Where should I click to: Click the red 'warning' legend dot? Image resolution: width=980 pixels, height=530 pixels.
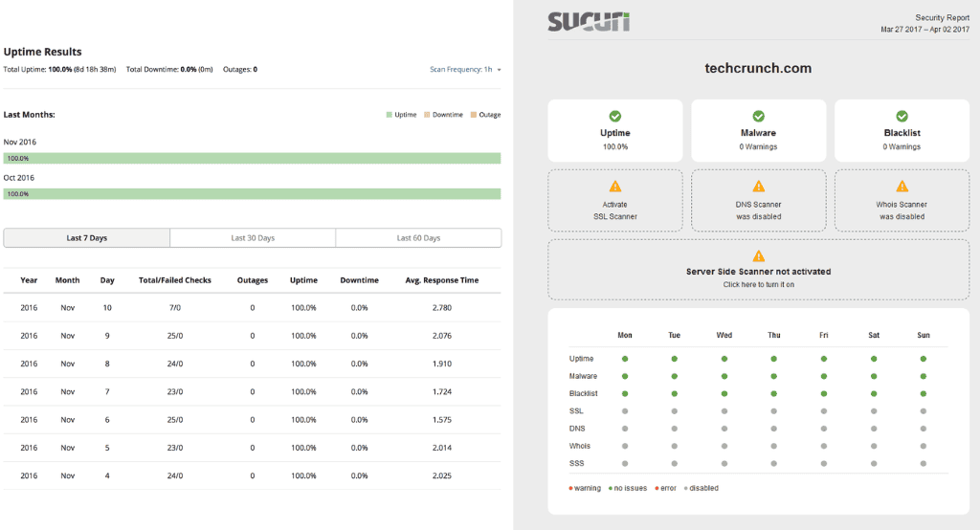[570, 489]
